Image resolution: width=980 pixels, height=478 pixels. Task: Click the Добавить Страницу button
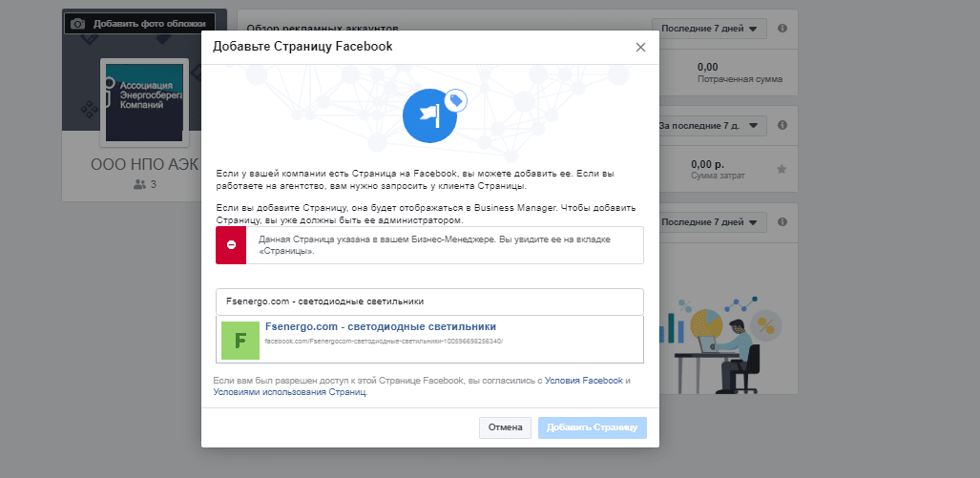click(592, 427)
